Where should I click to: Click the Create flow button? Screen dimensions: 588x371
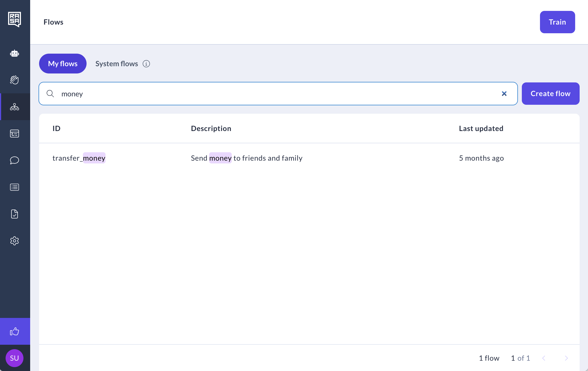tap(550, 94)
